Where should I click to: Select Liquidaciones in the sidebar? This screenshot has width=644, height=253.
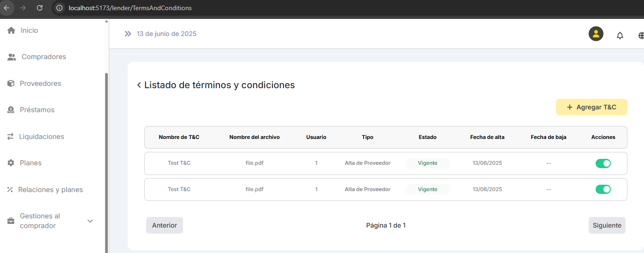point(41,137)
